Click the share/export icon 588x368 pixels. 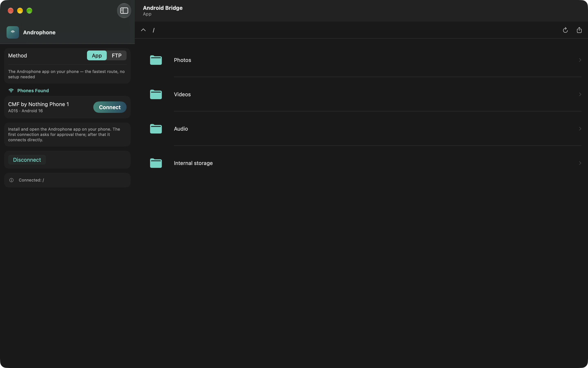(579, 30)
